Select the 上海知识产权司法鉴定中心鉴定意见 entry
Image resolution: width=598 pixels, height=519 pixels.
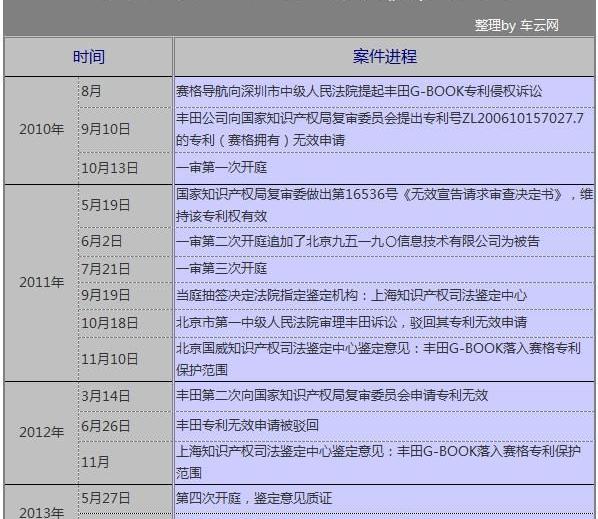click(384, 463)
